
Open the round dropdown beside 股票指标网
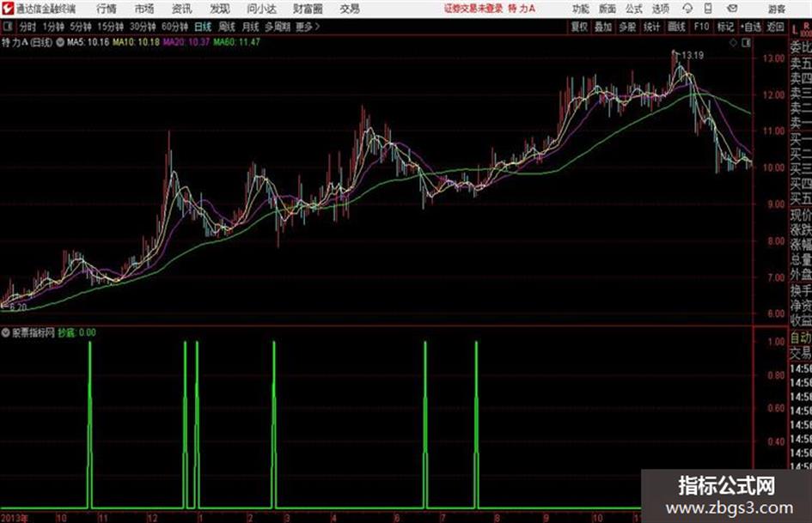(6, 333)
